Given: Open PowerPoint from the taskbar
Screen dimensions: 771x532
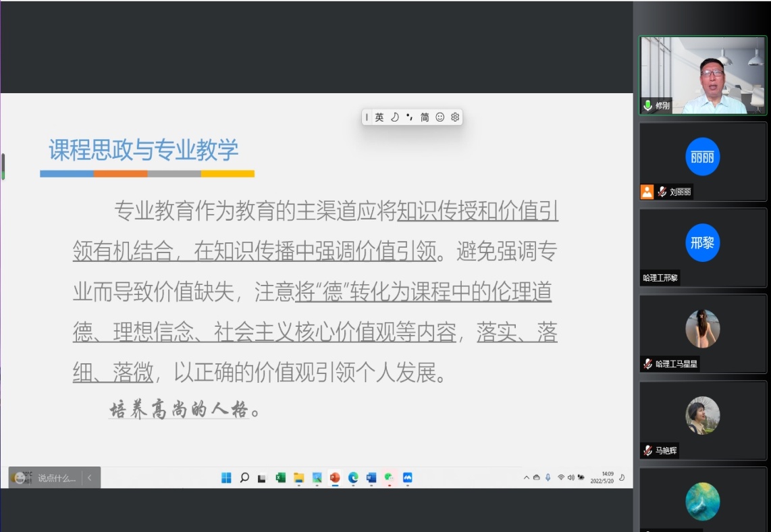Looking at the screenshot, I should click(x=334, y=478).
